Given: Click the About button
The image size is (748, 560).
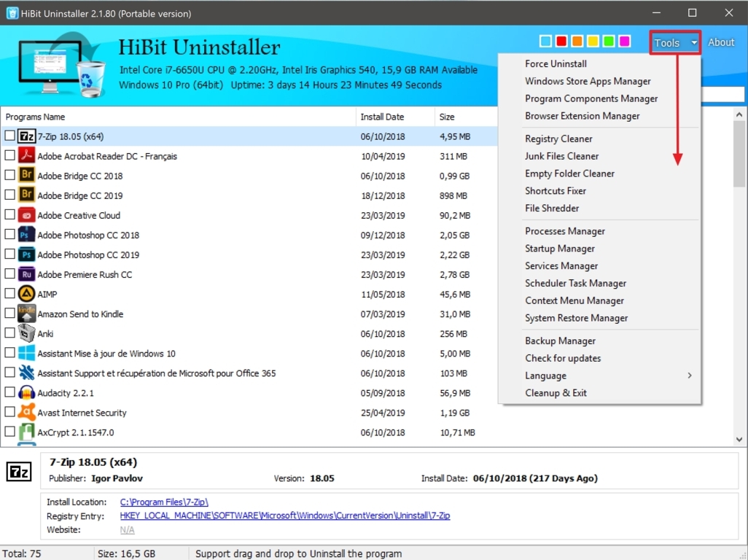Looking at the screenshot, I should coord(721,42).
